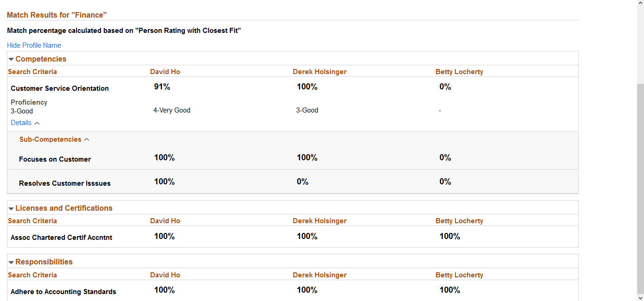Select the Focuses on Customer row
Viewport: 644px width, 301px height.
55,159
